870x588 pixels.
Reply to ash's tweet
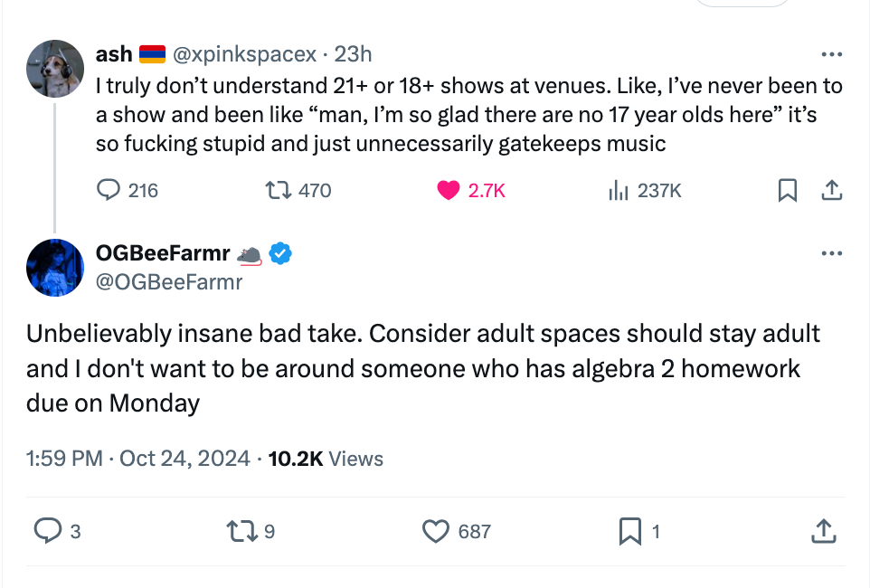click(109, 190)
